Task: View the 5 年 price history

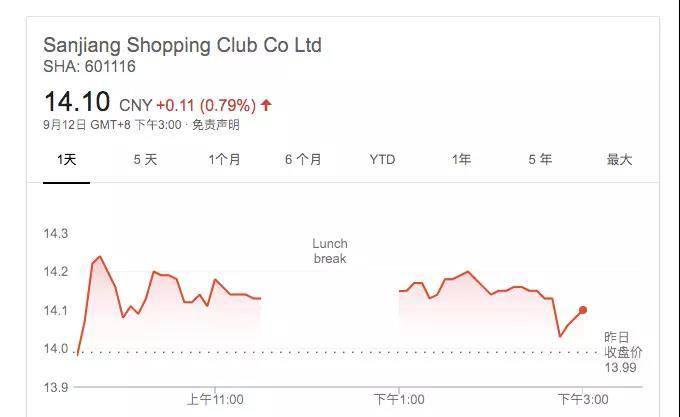Action: pyautogui.click(x=540, y=160)
